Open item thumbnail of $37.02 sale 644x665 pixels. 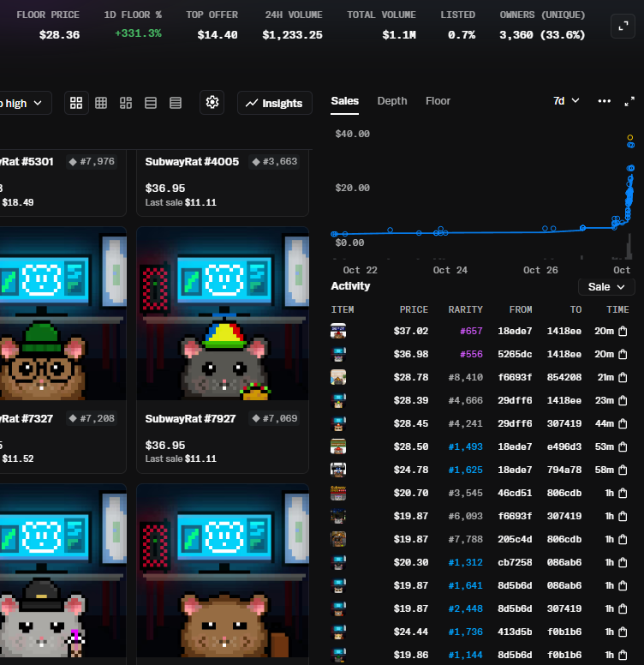338,331
